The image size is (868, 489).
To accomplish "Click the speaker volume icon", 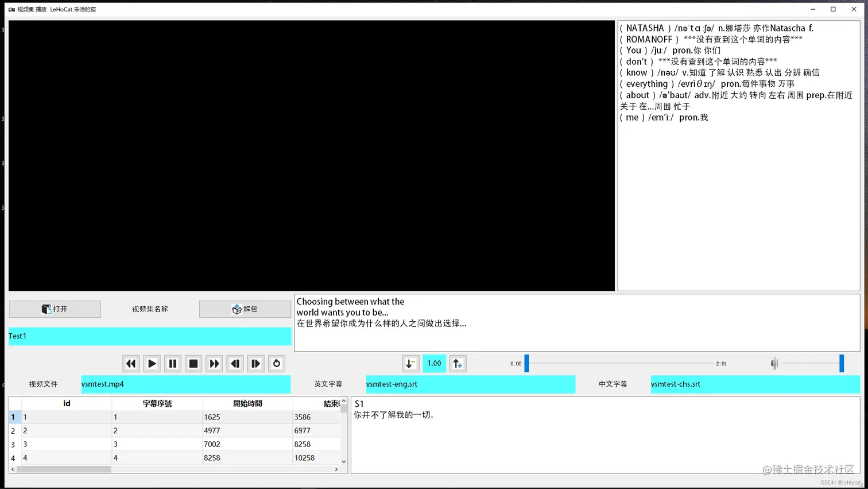I will [x=774, y=363].
